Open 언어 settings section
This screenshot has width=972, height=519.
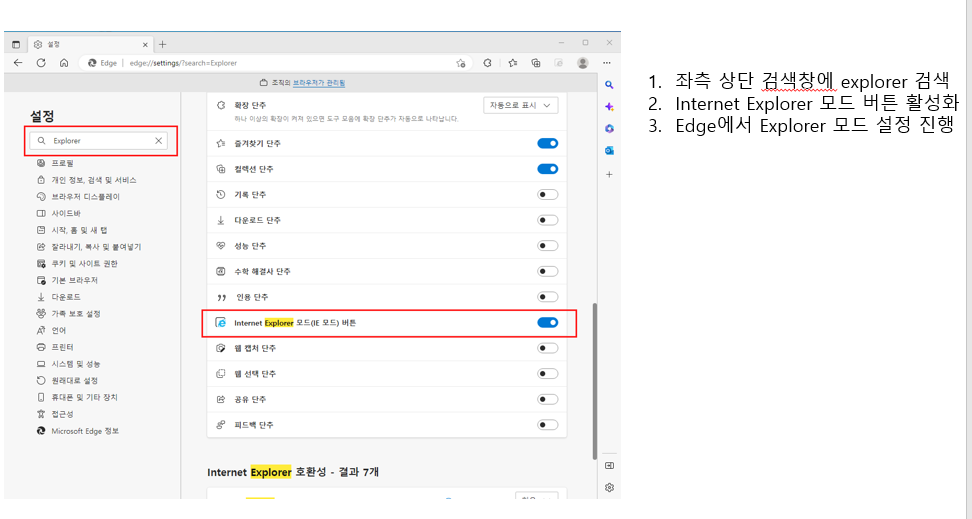coord(59,330)
